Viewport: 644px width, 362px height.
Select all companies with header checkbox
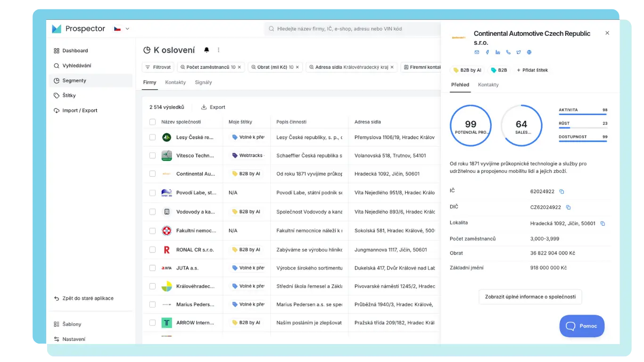click(152, 122)
